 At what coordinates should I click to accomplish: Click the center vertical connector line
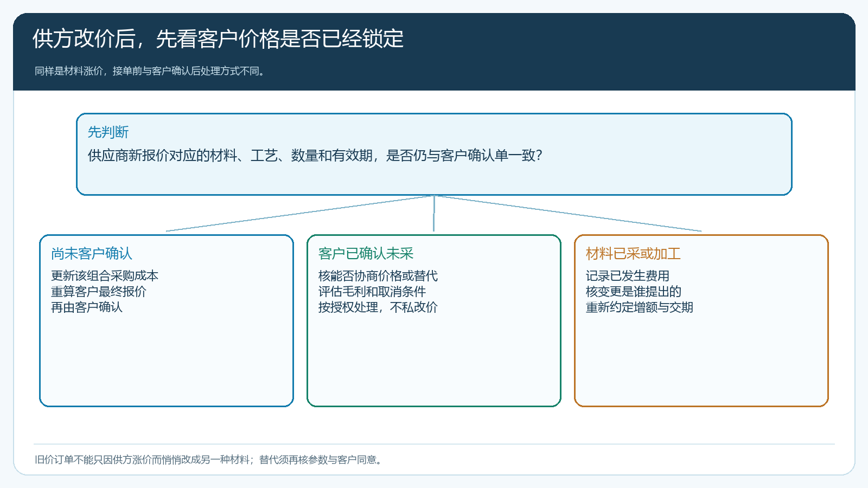click(x=434, y=214)
